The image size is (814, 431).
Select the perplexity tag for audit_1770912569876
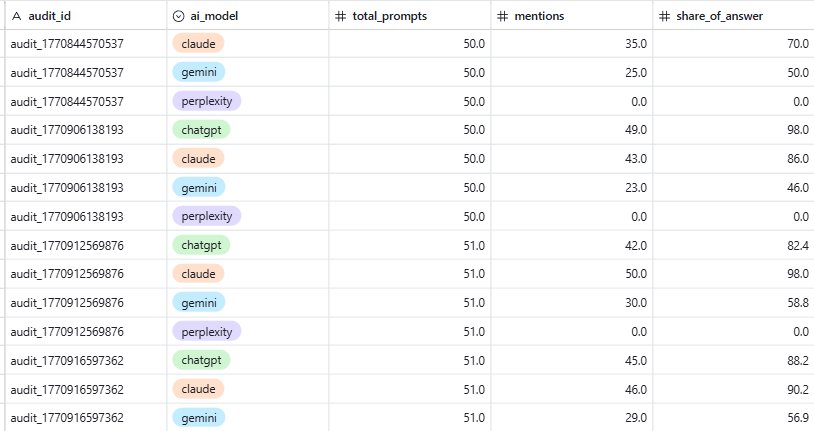click(207, 331)
